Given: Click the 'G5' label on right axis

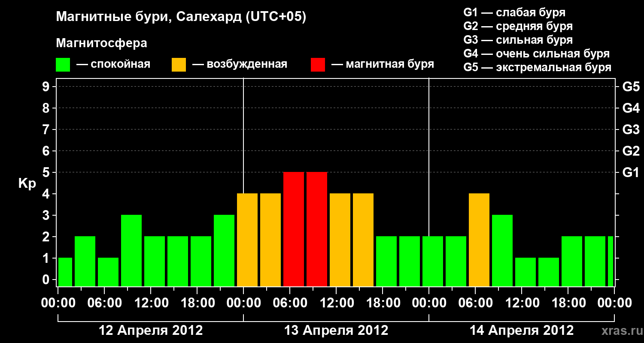Looking at the screenshot, I should (x=631, y=87).
